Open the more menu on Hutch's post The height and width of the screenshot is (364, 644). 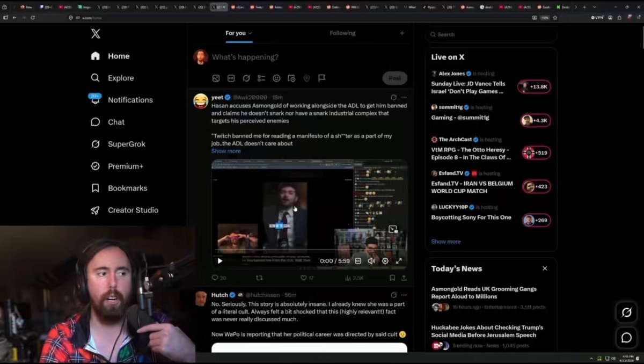point(404,295)
